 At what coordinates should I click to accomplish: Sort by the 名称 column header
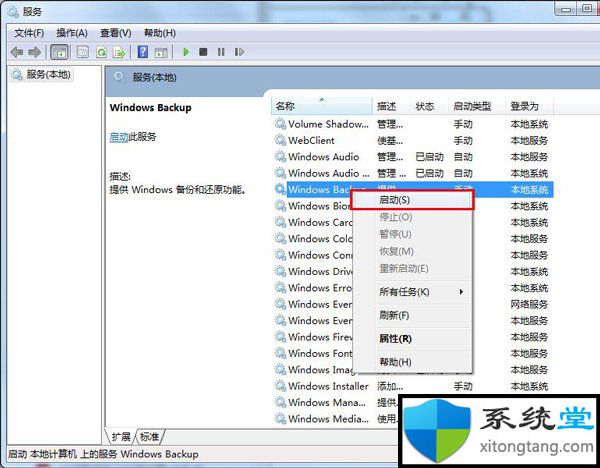click(321, 106)
